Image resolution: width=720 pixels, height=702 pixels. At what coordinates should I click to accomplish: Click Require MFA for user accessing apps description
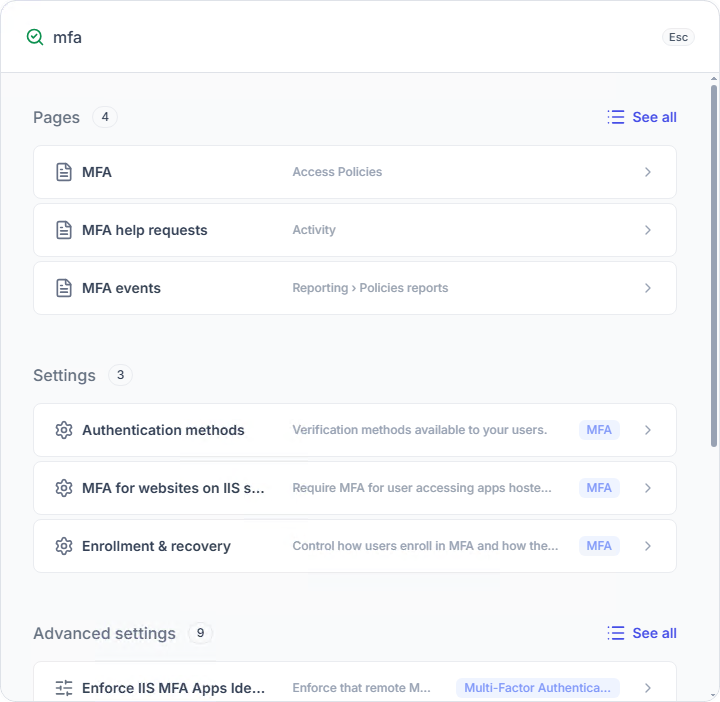pos(422,488)
